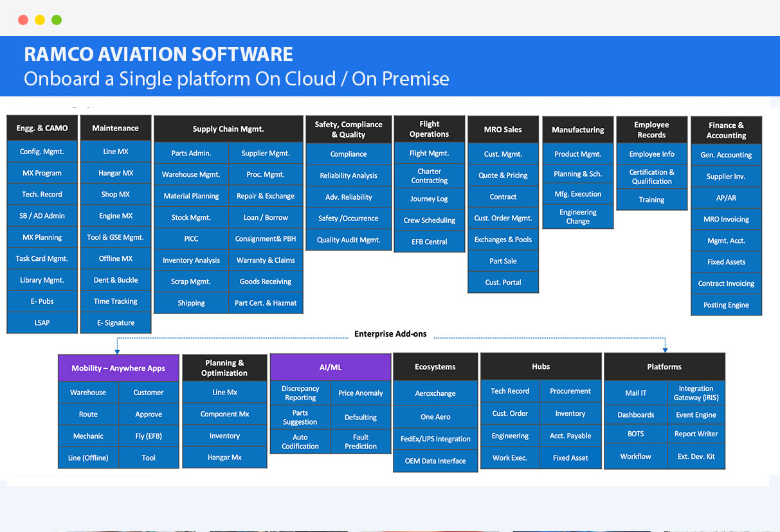Open the Supply Chain Mgmt. header

[x=228, y=129]
